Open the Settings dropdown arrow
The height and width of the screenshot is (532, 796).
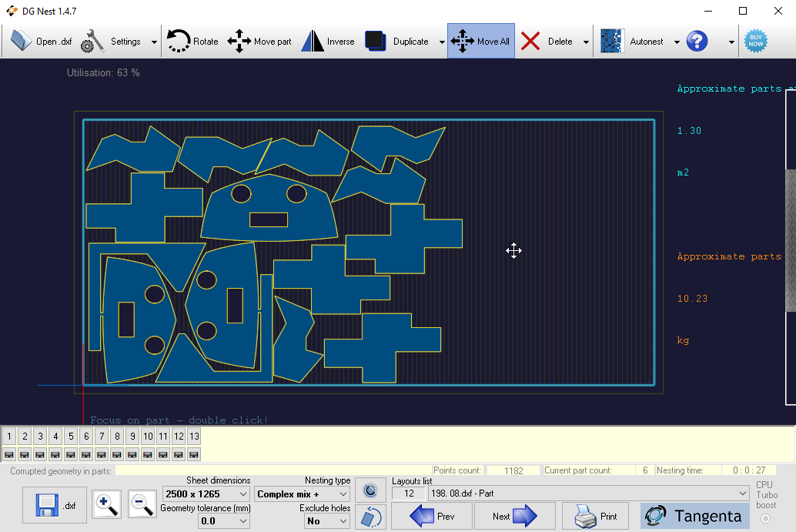click(x=153, y=42)
